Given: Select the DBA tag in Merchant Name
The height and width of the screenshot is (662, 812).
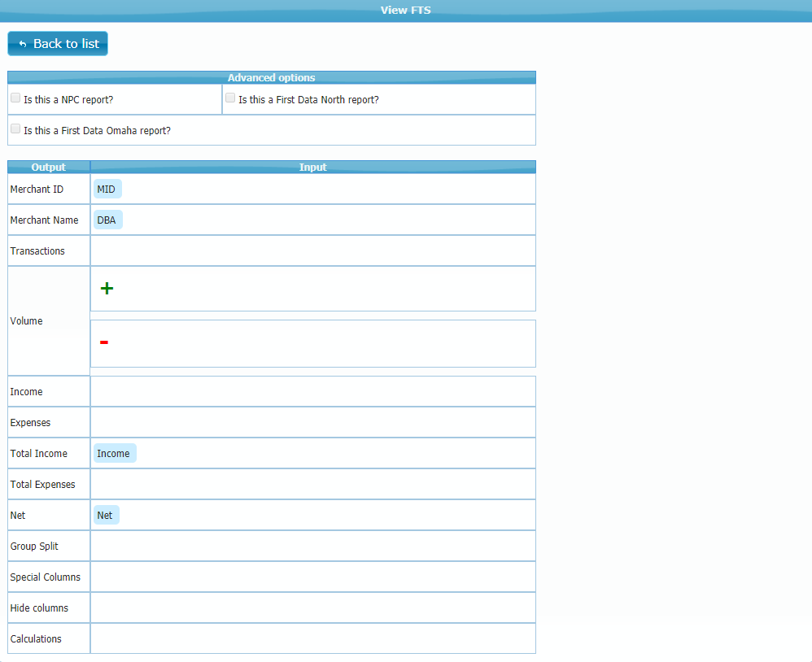Looking at the screenshot, I should (x=107, y=220).
